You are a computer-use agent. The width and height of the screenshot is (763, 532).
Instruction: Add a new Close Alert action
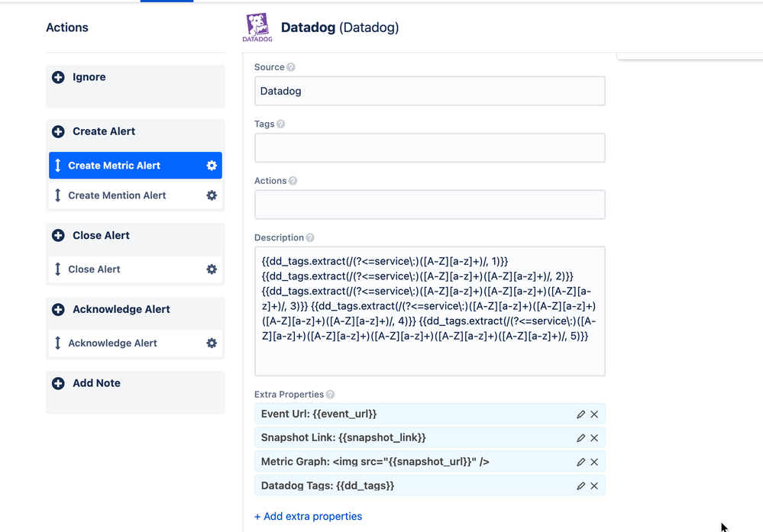point(58,235)
